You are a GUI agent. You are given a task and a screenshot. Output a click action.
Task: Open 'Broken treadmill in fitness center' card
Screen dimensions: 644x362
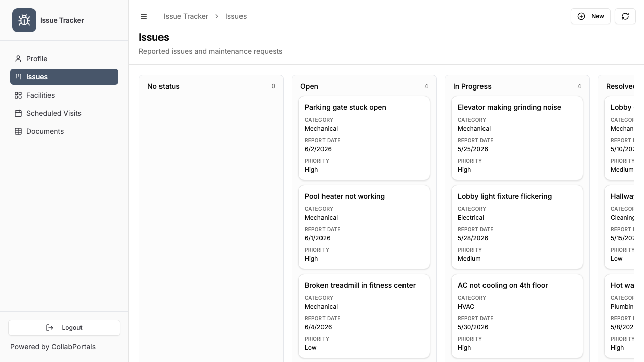point(364,316)
